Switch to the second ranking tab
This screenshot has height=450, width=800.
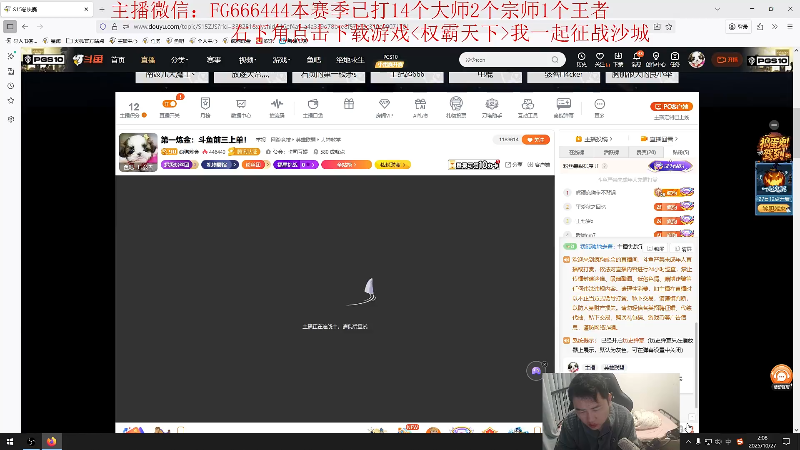[x=611, y=152]
